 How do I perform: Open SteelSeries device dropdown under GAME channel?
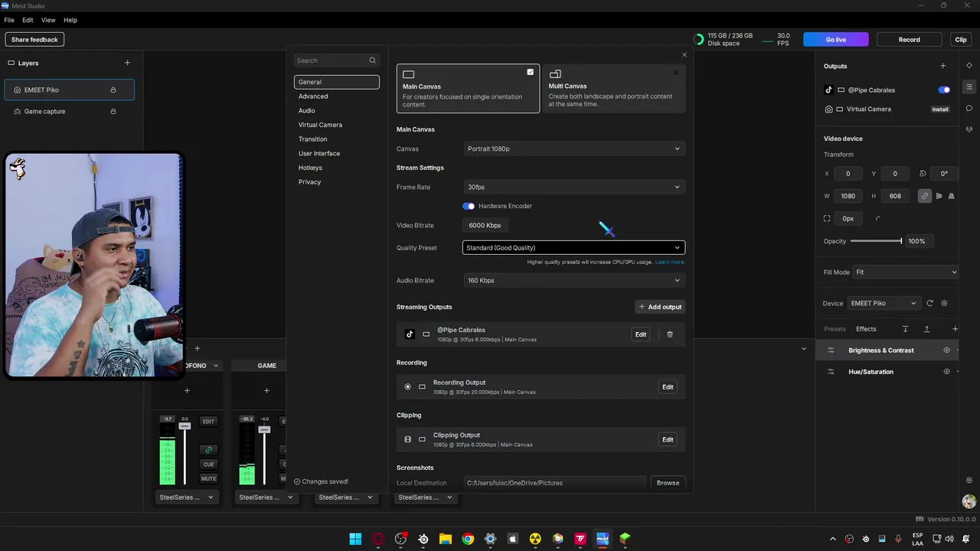tap(266, 497)
